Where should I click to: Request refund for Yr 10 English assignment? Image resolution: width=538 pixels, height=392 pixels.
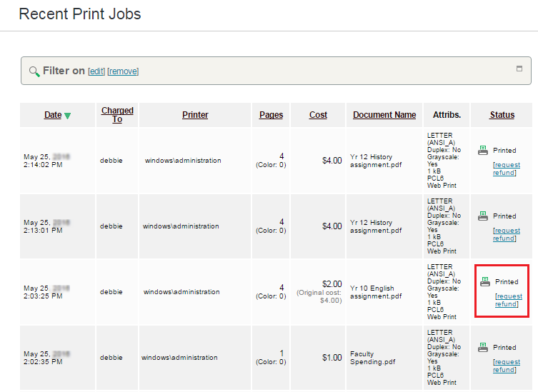coord(508,300)
